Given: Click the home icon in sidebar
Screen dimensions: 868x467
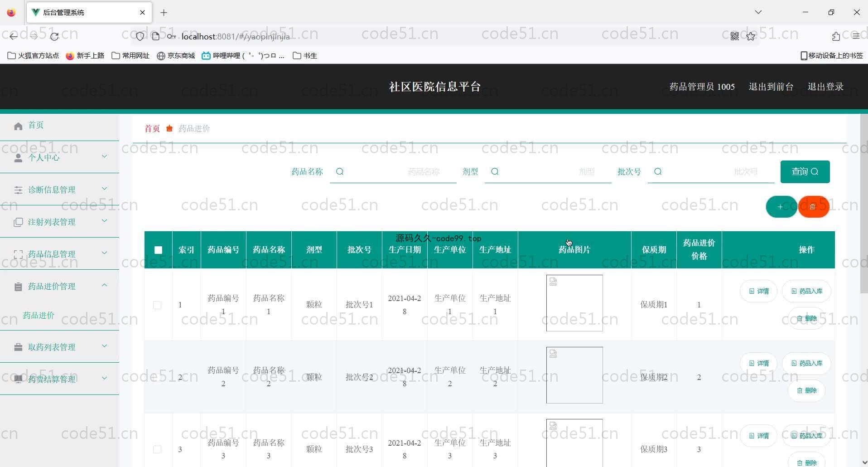Looking at the screenshot, I should click(18, 126).
